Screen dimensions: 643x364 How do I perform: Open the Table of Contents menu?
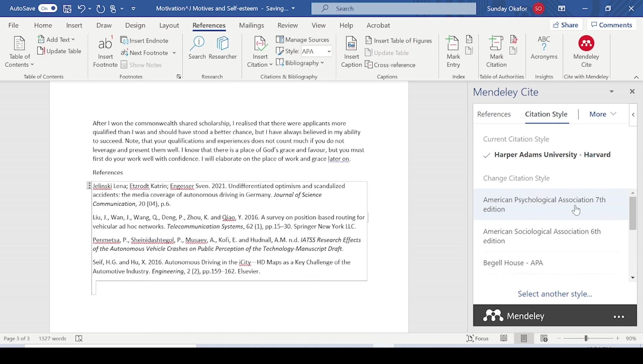click(19, 52)
